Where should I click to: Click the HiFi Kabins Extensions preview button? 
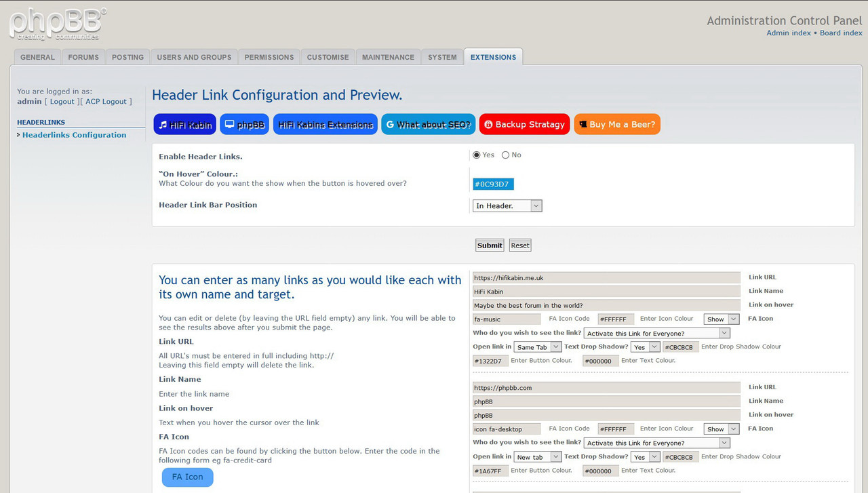point(325,125)
